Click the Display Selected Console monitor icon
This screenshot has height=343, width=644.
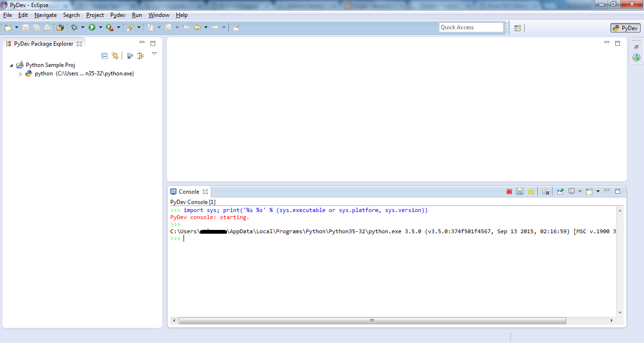click(572, 191)
